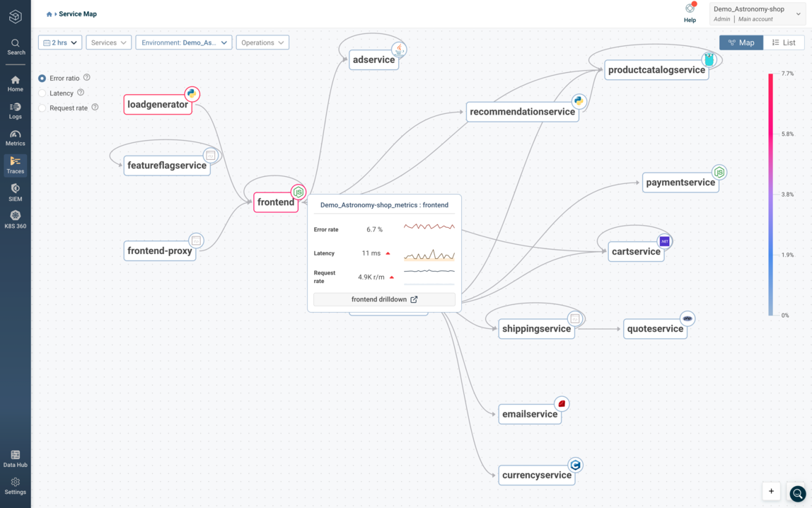This screenshot has height=508, width=812.
Task: Open the Logs section in the sidebar
Action: 15,110
